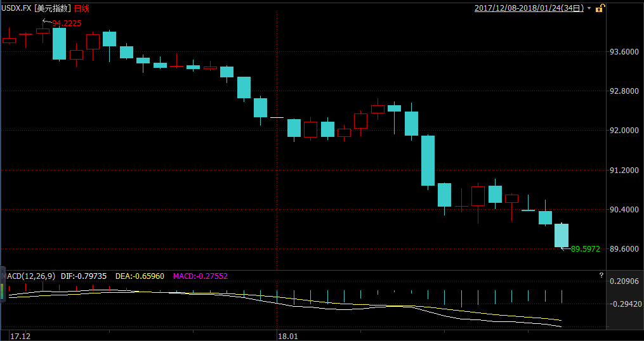
Task: Click the 91.2000 price axis label
Action: point(624,170)
